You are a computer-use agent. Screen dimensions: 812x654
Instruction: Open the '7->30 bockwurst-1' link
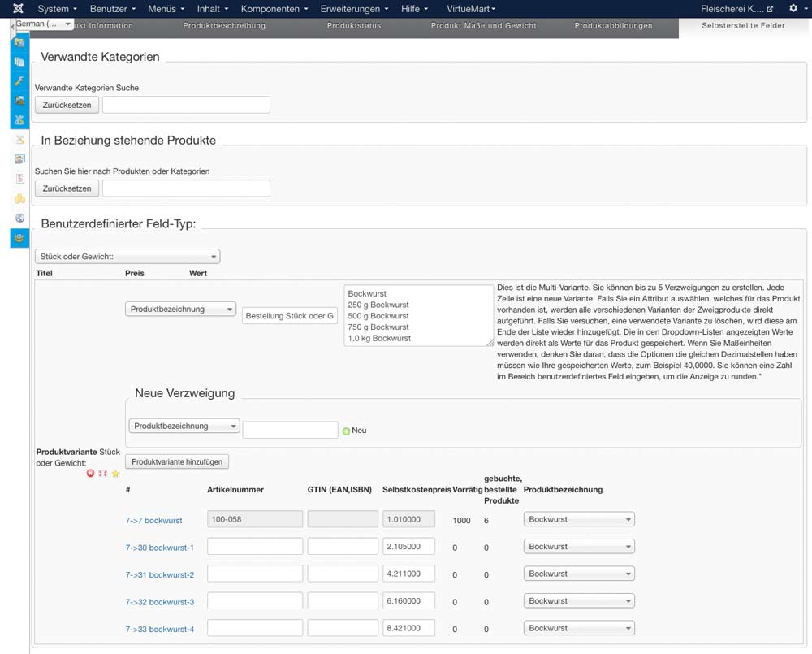coord(159,548)
